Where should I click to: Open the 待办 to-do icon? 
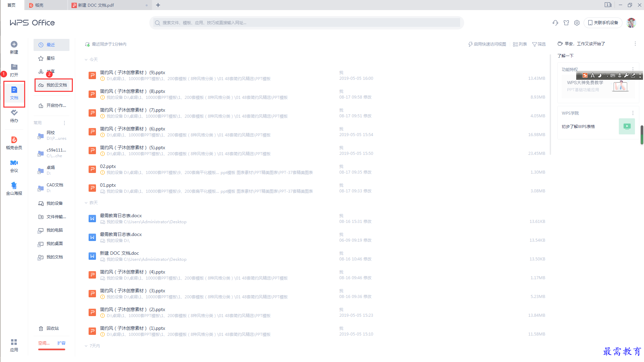[14, 113]
